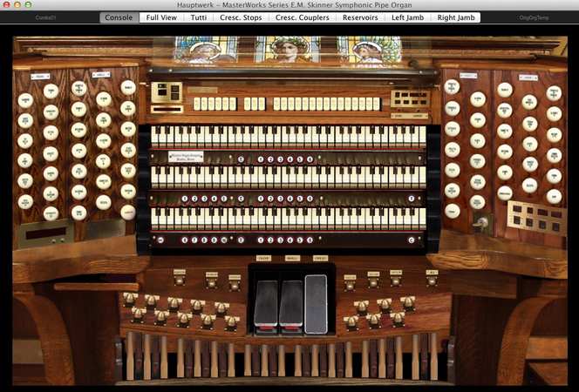Pull the top-right drawknob on right jamb

[x=554, y=93]
